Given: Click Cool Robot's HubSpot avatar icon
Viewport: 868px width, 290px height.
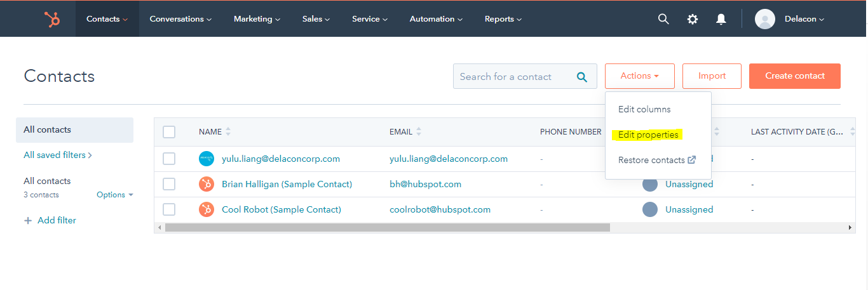Looking at the screenshot, I should (207, 209).
